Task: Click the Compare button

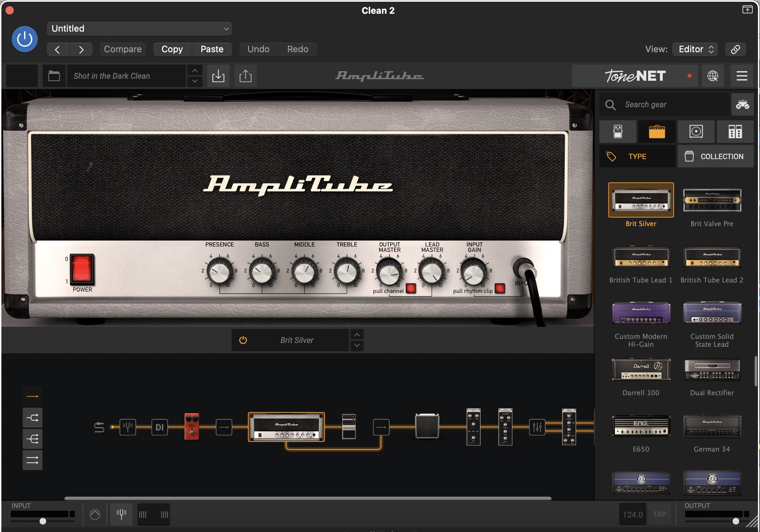Action: (x=123, y=49)
